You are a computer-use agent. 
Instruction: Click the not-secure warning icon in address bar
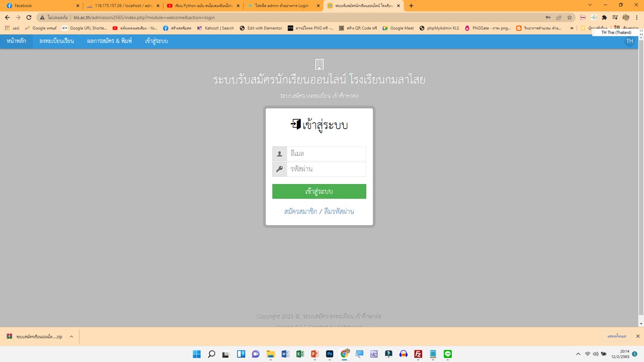point(42,17)
